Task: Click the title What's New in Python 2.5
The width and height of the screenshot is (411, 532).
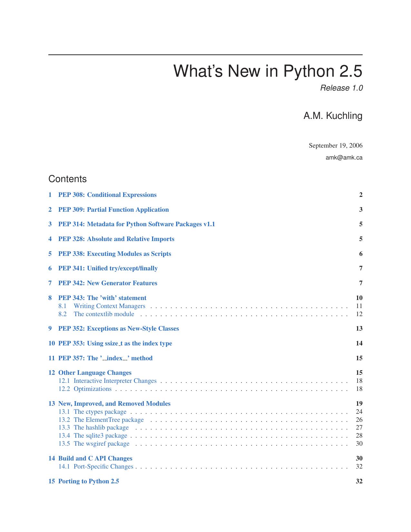Action: 268,71
